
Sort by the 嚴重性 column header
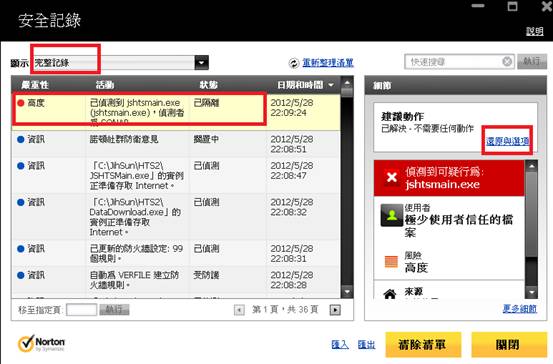(35, 85)
